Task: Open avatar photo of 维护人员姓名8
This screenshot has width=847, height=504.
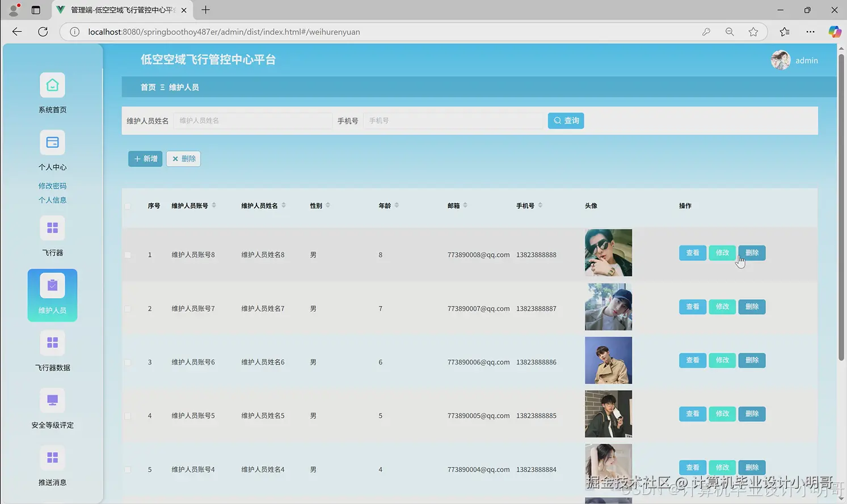Action: click(608, 253)
